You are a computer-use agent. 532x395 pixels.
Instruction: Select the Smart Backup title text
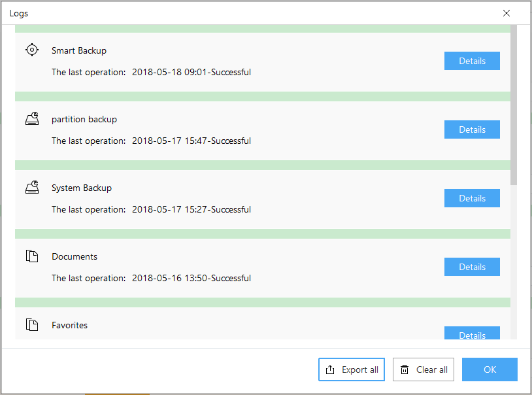[x=79, y=50]
